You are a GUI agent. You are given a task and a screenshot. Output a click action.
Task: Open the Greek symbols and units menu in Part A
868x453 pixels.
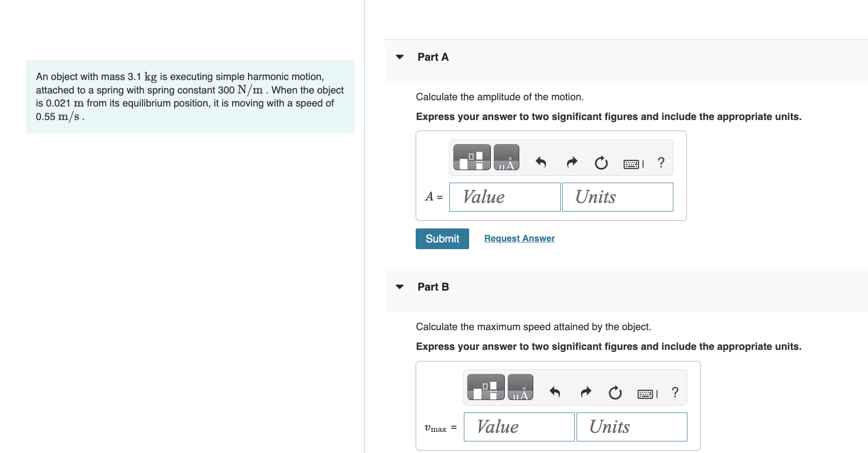click(507, 157)
